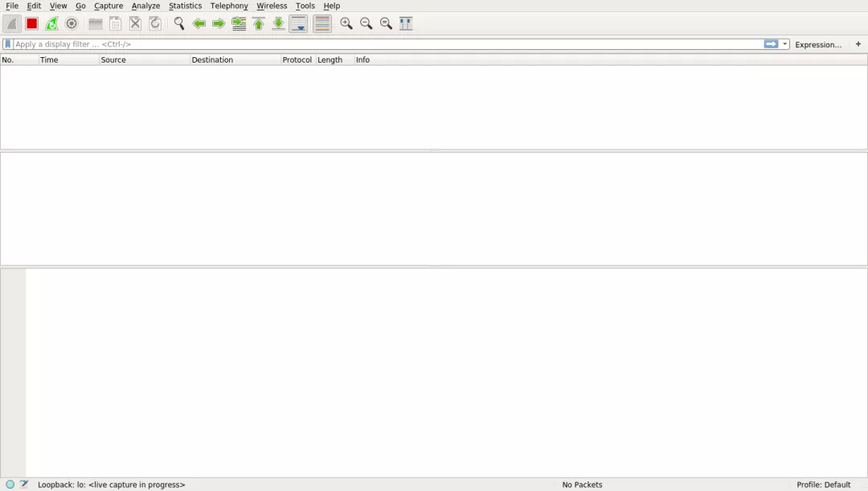Reset the text zoom to normal size
Screen dimensions: 868x491
coord(386,24)
